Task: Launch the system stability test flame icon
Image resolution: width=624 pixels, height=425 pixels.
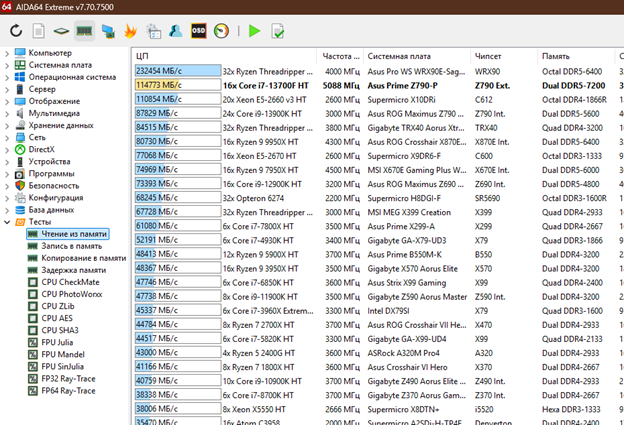Action: 130,31
